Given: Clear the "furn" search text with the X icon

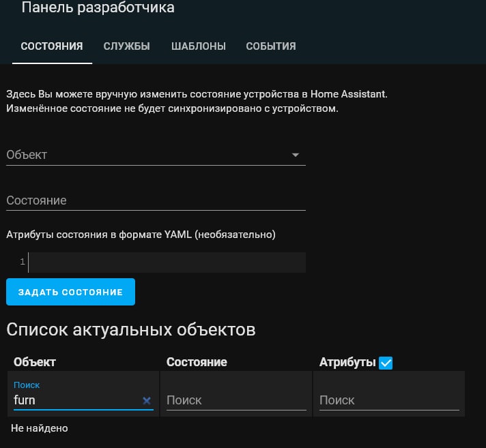Looking at the screenshot, I should [146, 401].
